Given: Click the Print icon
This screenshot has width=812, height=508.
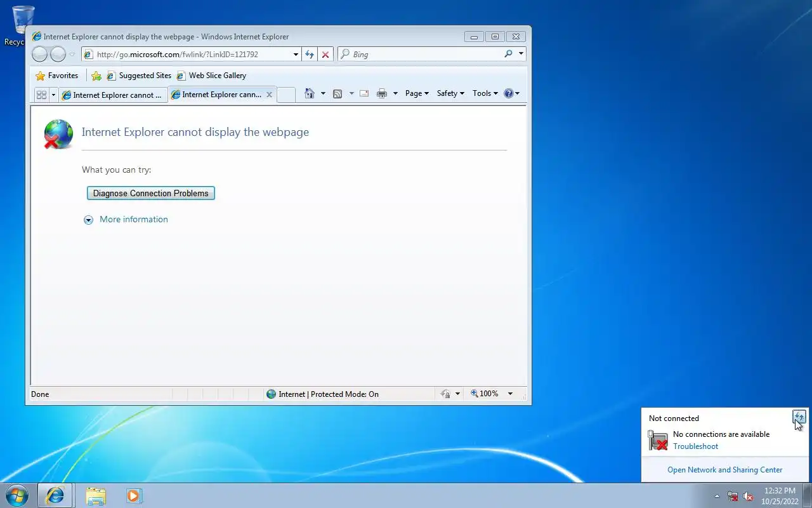Looking at the screenshot, I should point(381,93).
